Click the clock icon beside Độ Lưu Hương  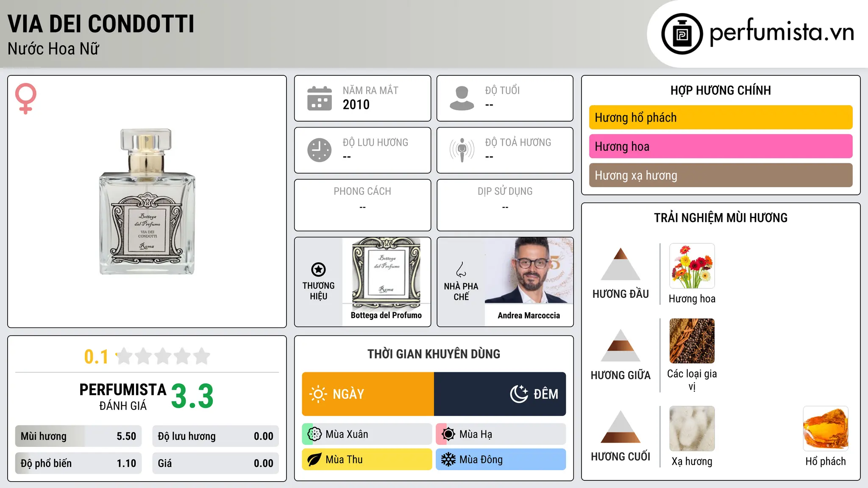pos(320,150)
